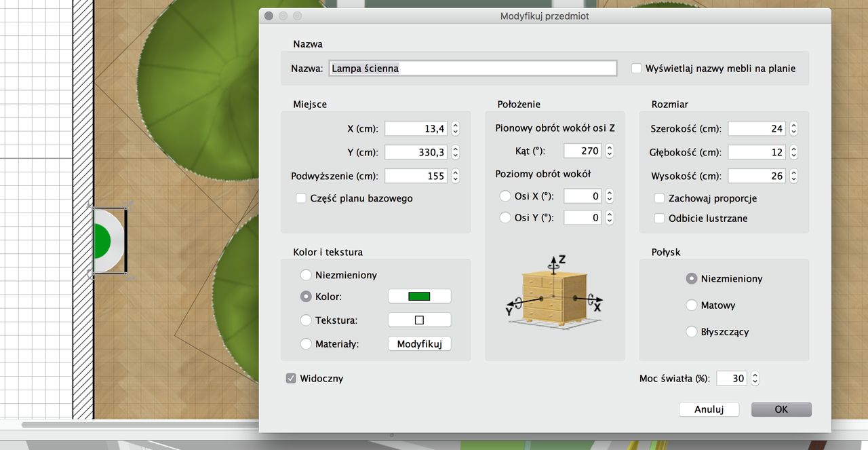Viewport: 868px width, 450px height.
Task: Enable Wyświetlaj nazwy mebli na planie
Action: [636, 69]
